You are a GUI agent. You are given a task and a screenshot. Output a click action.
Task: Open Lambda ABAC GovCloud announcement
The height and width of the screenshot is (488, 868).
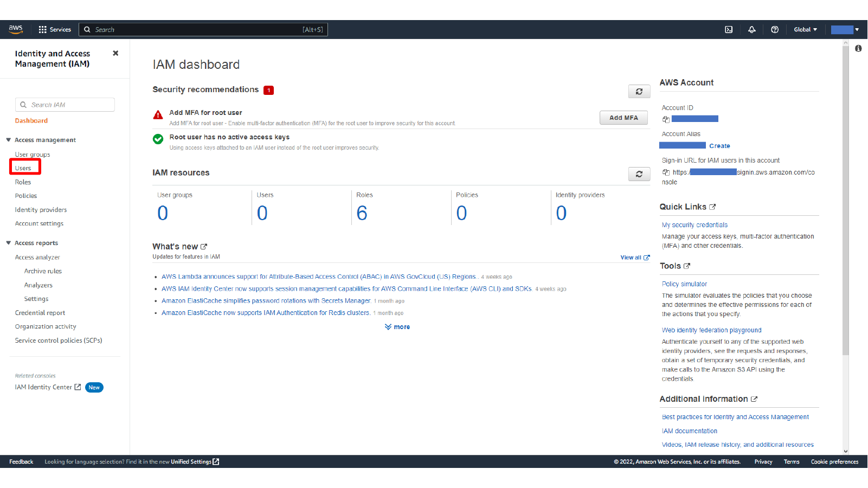(x=319, y=277)
